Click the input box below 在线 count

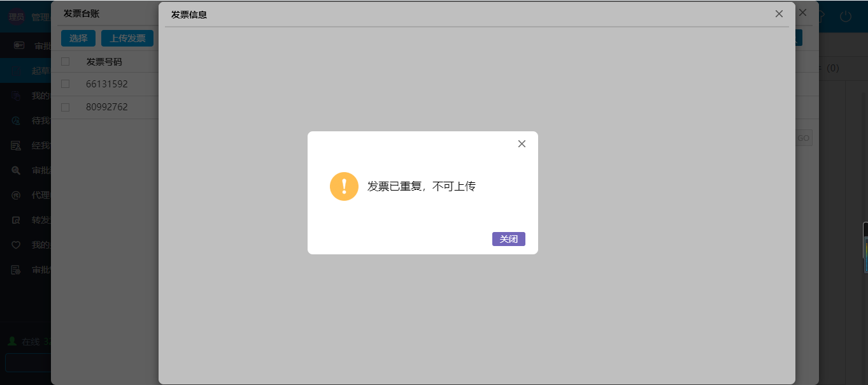click(x=28, y=363)
